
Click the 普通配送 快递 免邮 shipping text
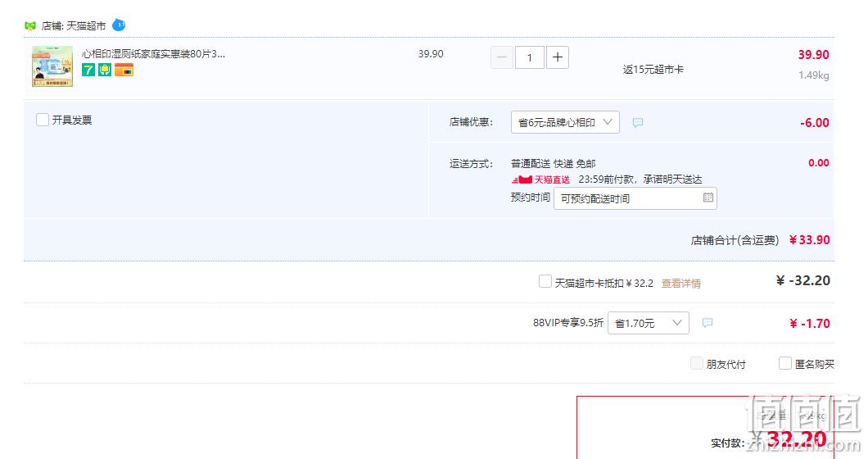tap(553, 164)
